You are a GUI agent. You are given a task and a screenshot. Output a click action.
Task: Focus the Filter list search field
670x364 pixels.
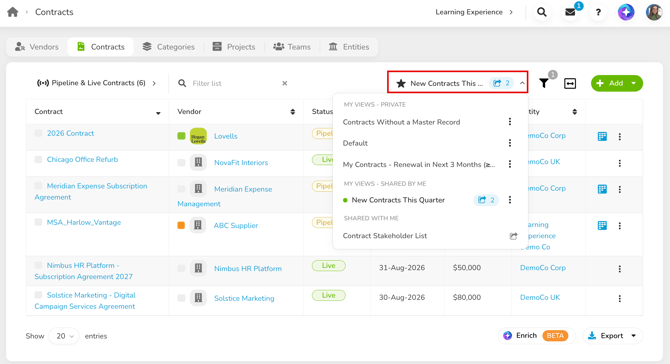[x=233, y=83]
